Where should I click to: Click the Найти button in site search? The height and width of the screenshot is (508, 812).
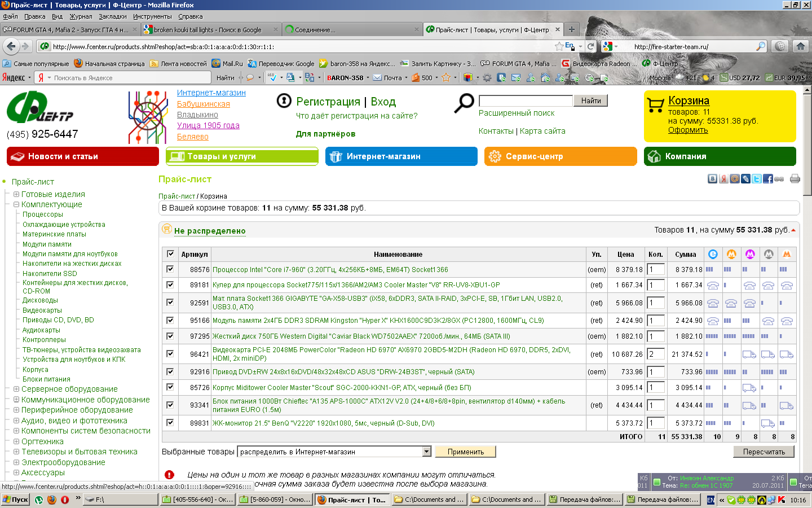(x=591, y=100)
